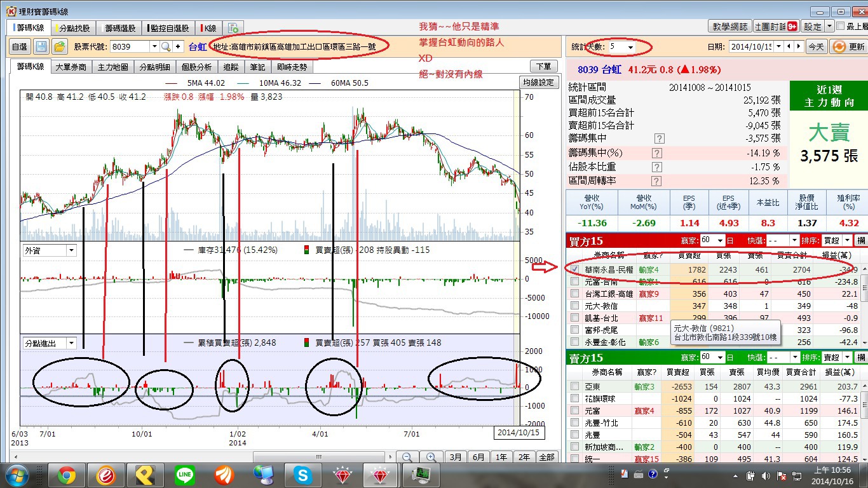Screen dimensions: 868x488
Task: Open Skype from the taskbar
Action: (x=303, y=475)
